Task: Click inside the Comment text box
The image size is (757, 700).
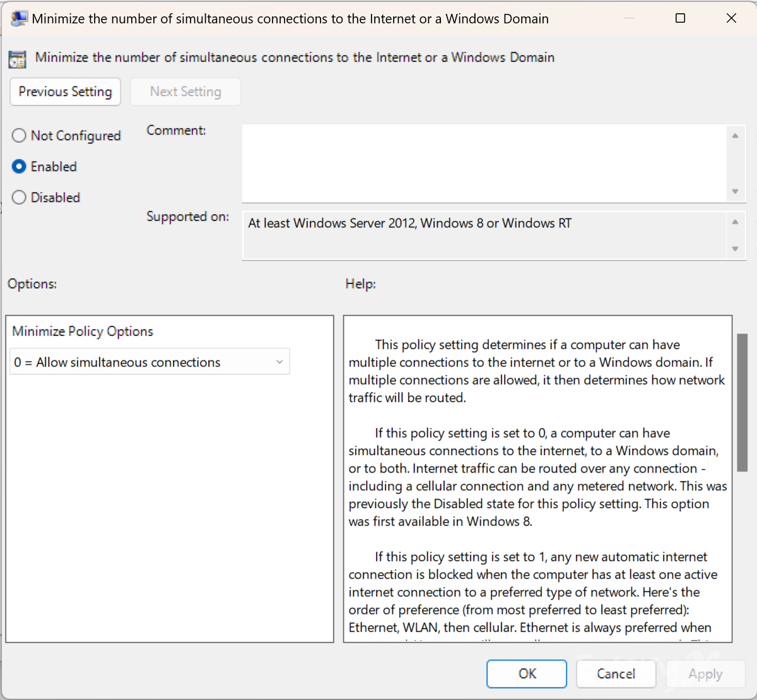Action: pyautogui.click(x=484, y=163)
